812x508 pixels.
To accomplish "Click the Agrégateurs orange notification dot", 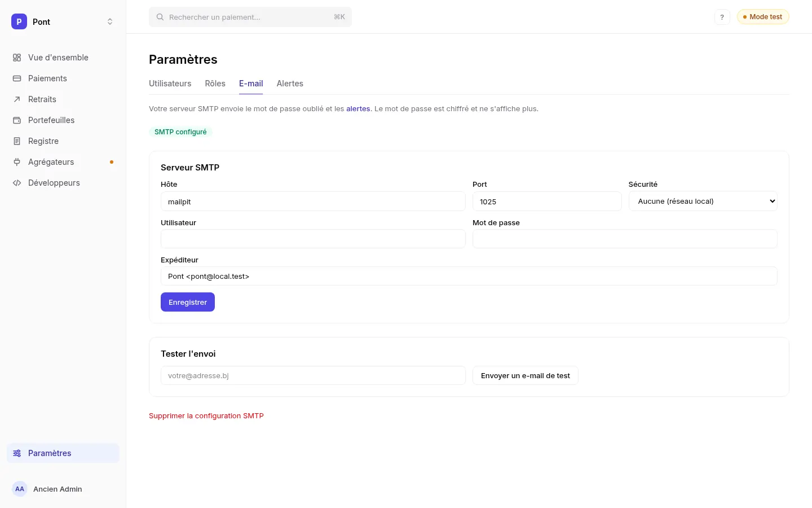I will pos(112,162).
